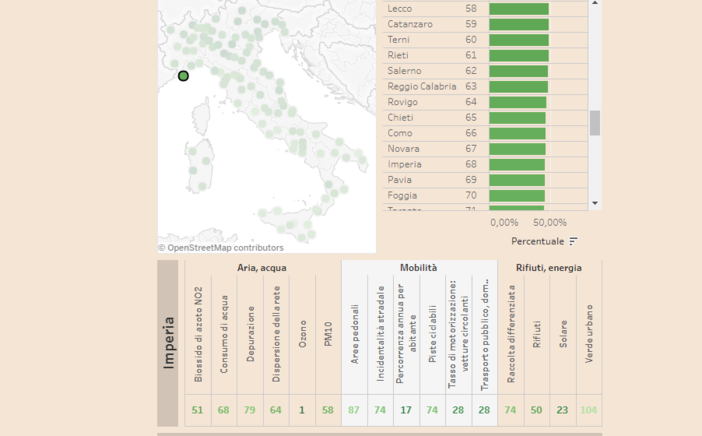Click the Depurazione value 79
The height and width of the screenshot is (436, 702).
249,410
